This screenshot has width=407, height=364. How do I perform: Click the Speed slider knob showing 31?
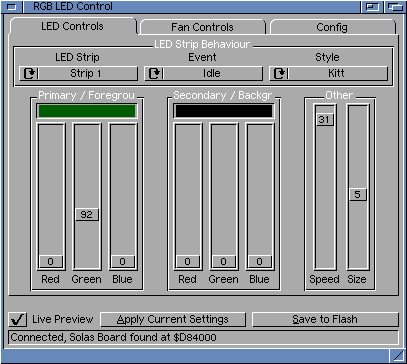tap(325, 119)
